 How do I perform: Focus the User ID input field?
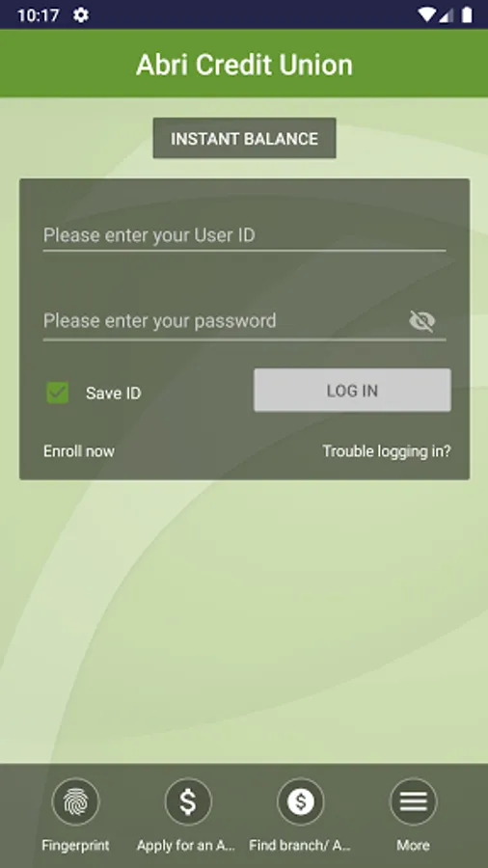tap(245, 236)
